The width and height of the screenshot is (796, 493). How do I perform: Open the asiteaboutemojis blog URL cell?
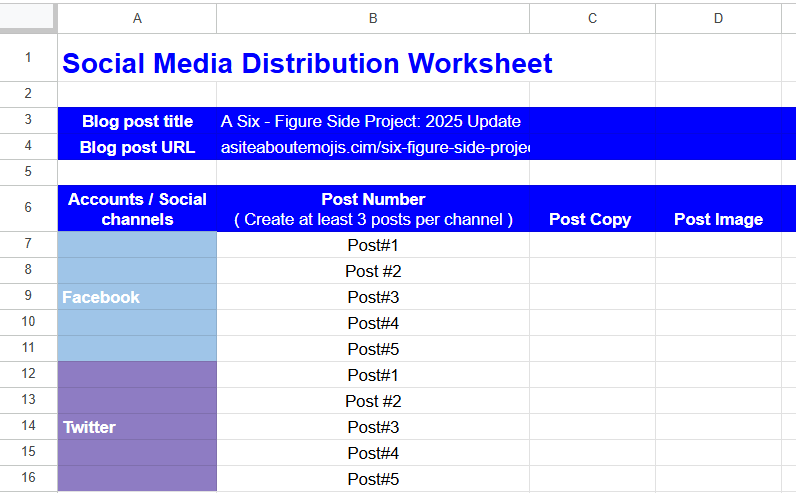pyautogui.click(x=372, y=147)
